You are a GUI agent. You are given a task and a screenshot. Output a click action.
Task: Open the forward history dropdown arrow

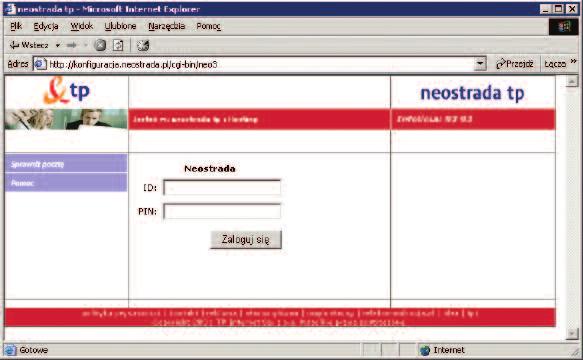pyautogui.click(x=86, y=45)
